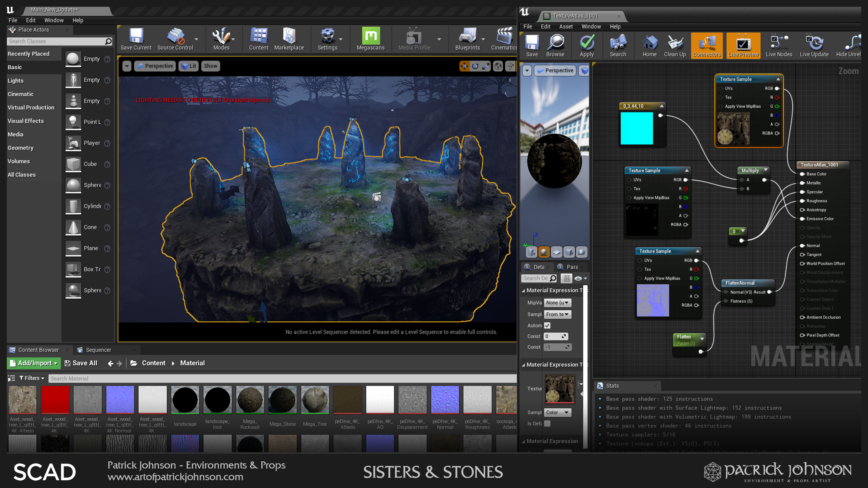Open main viewport options dropdown arrow

pyautogui.click(x=127, y=66)
